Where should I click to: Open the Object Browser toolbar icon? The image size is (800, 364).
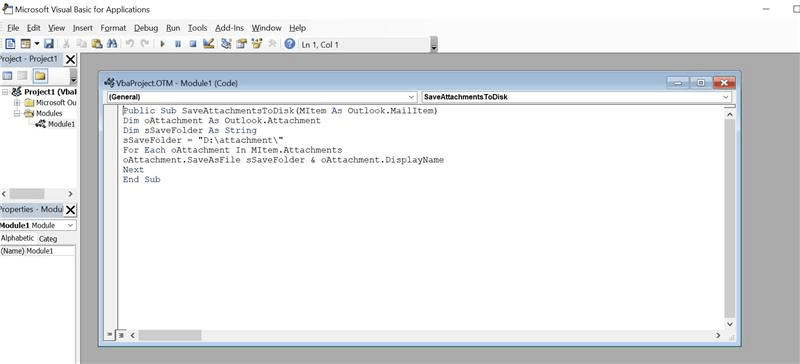pos(257,44)
